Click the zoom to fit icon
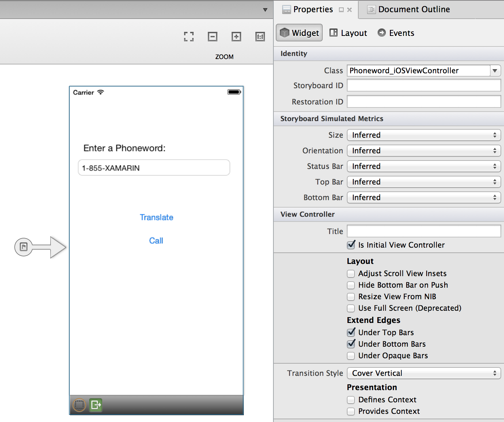Screen dimensions: 504x422 click(189, 37)
